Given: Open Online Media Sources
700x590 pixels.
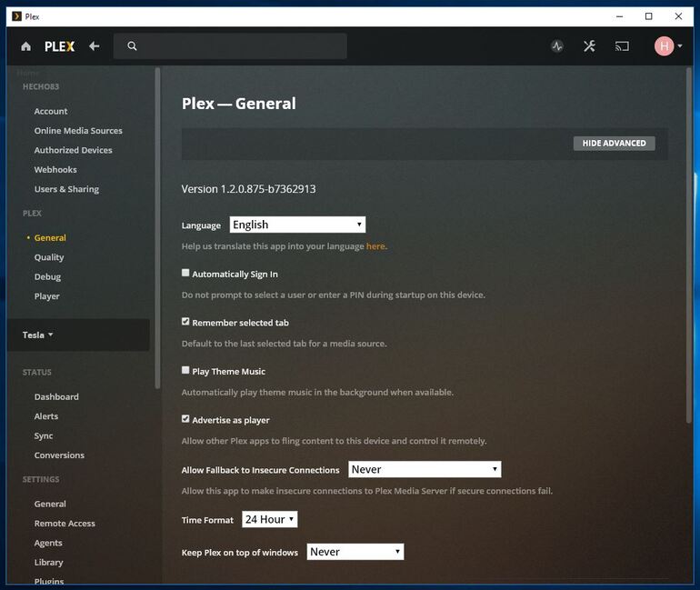Looking at the screenshot, I should pyautogui.click(x=78, y=131).
